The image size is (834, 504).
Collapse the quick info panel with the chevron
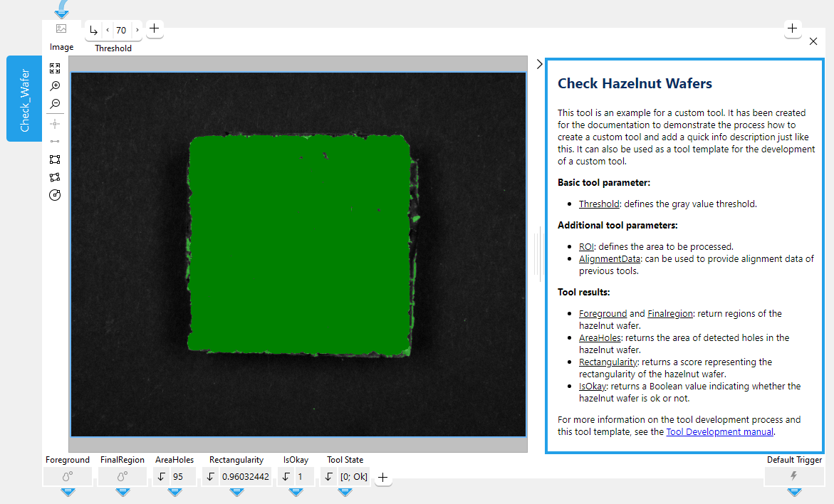[x=539, y=64]
